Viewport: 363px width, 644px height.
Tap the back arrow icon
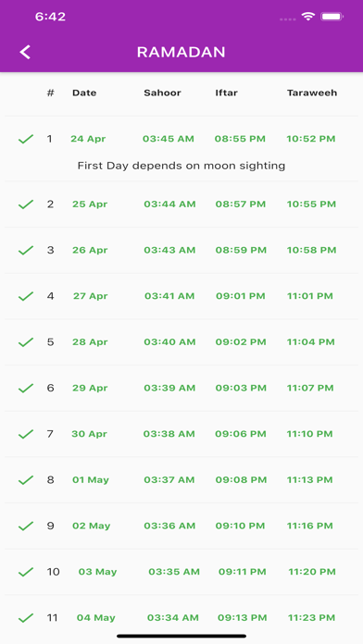(25, 52)
